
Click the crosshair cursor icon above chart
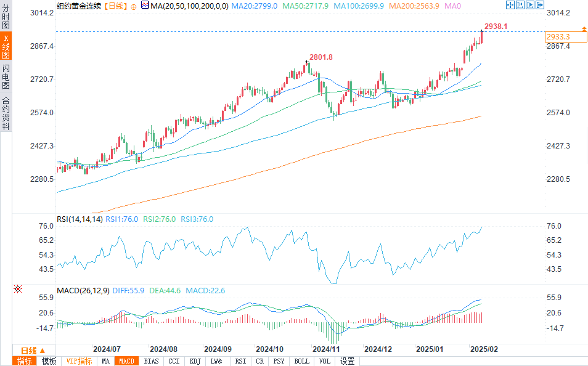[510, 5]
